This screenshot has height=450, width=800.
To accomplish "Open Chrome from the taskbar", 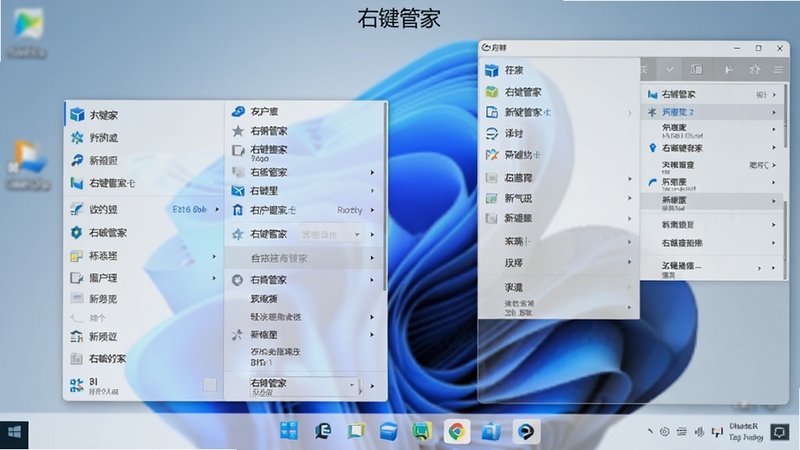I will [457, 432].
